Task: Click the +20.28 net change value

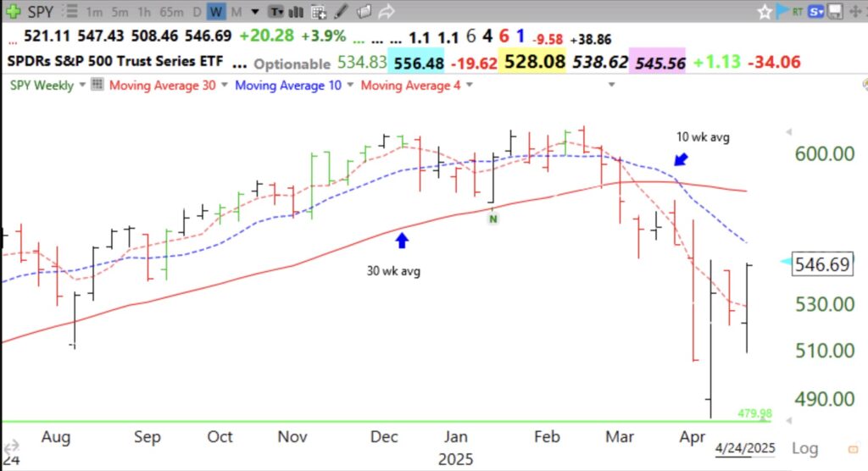Action: click(266, 36)
